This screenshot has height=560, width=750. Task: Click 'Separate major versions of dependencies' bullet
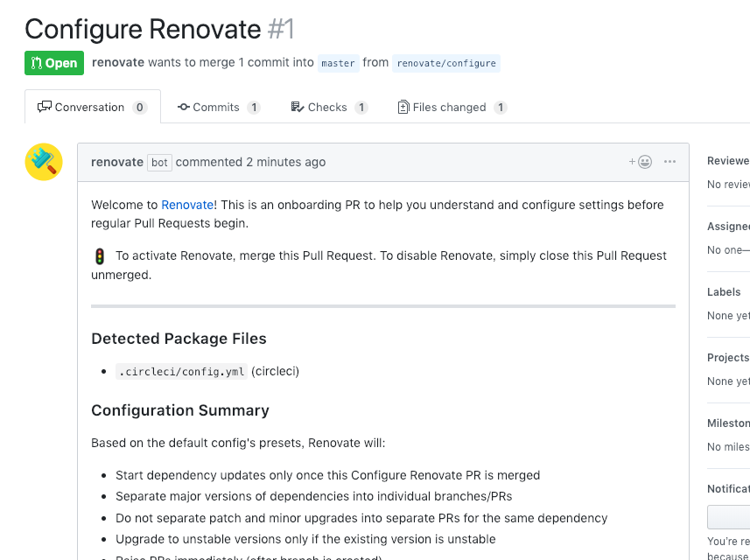(x=314, y=496)
